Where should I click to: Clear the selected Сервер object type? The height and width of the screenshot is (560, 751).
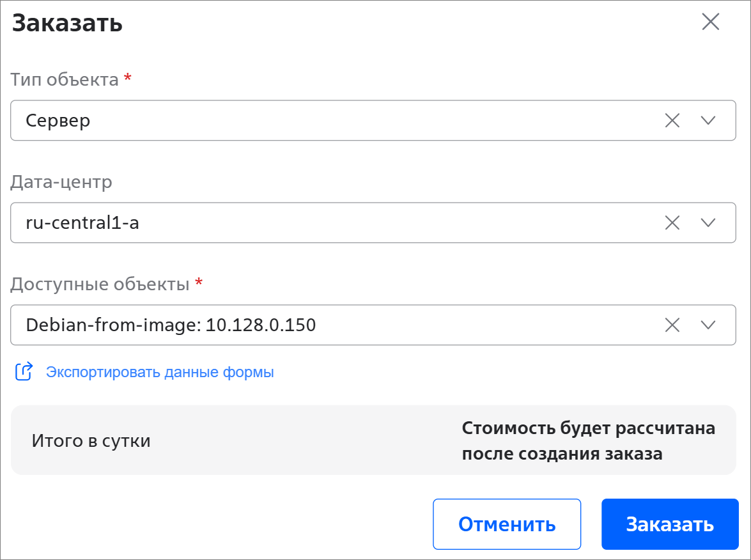coord(672,120)
